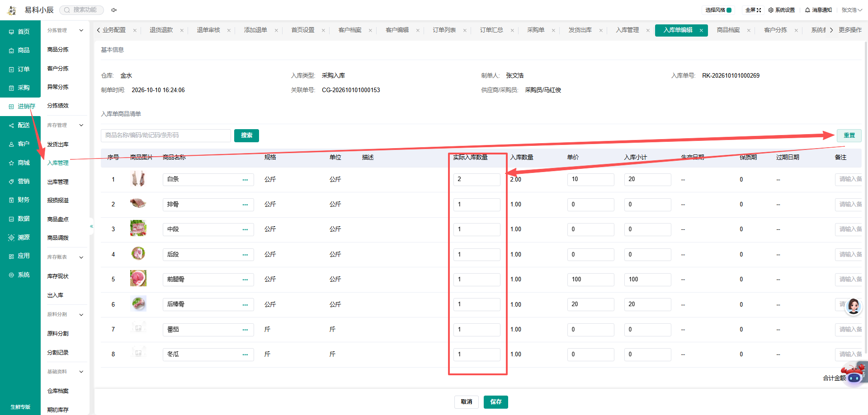Open 首页 in left sidebar

20,32
